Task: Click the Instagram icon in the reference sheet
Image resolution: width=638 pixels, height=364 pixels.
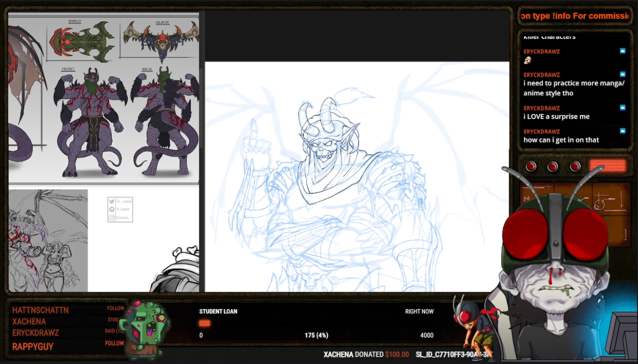Action: pos(112,217)
